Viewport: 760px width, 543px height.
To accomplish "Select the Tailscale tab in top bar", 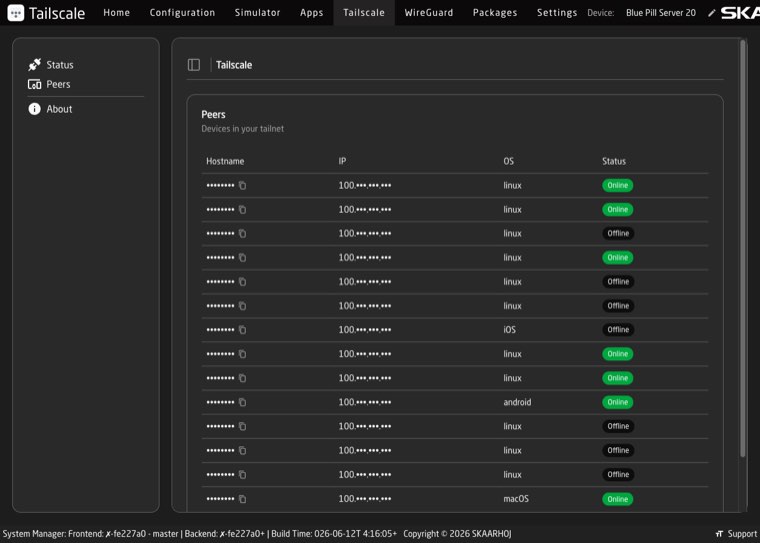I will click(x=364, y=13).
